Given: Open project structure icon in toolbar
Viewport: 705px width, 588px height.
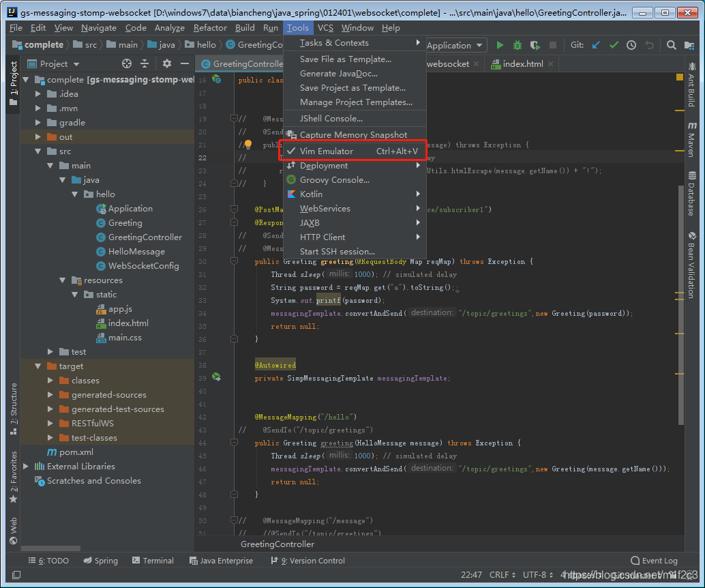Looking at the screenshot, I should pos(689,45).
